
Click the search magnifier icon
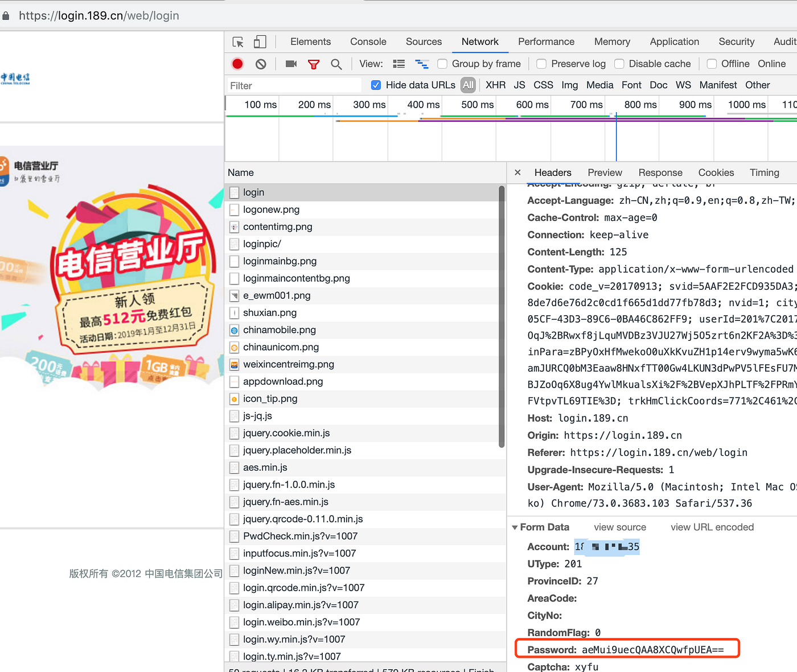pyautogui.click(x=336, y=64)
